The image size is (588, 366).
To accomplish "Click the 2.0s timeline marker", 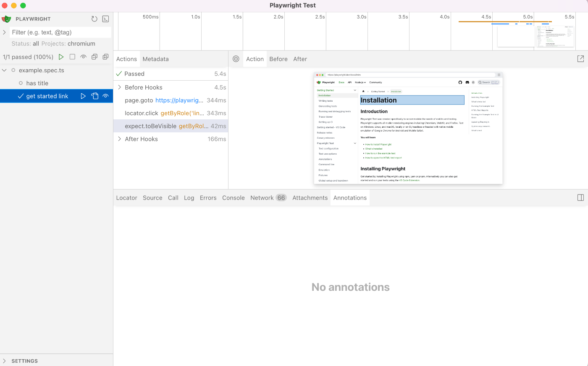I will tap(278, 17).
